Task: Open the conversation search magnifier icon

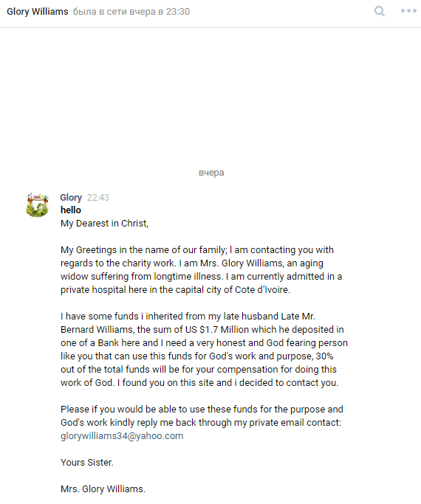Action: pos(380,11)
